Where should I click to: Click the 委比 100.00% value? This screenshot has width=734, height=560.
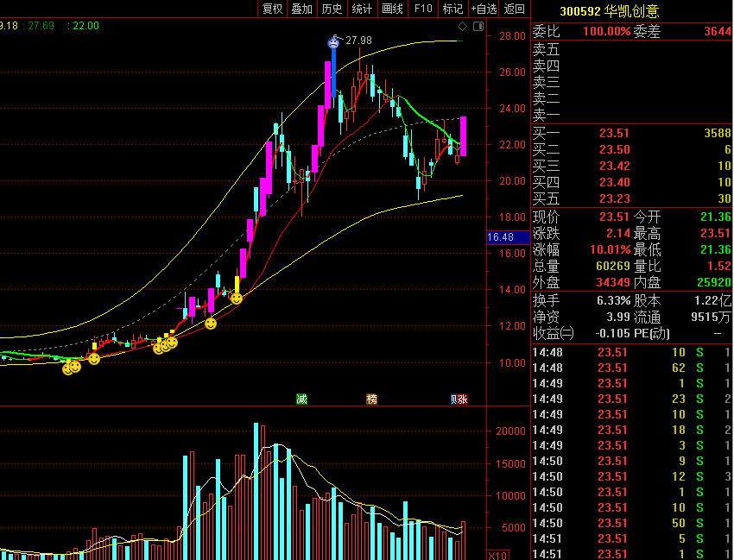coord(607,32)
